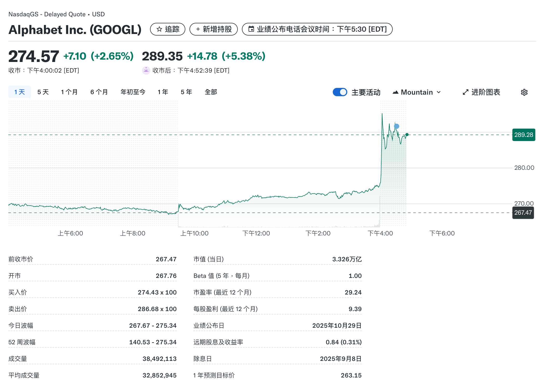The image size is (543, 392).
Task: Click the calendar icon for earnings call time
Action: point(251,29)
